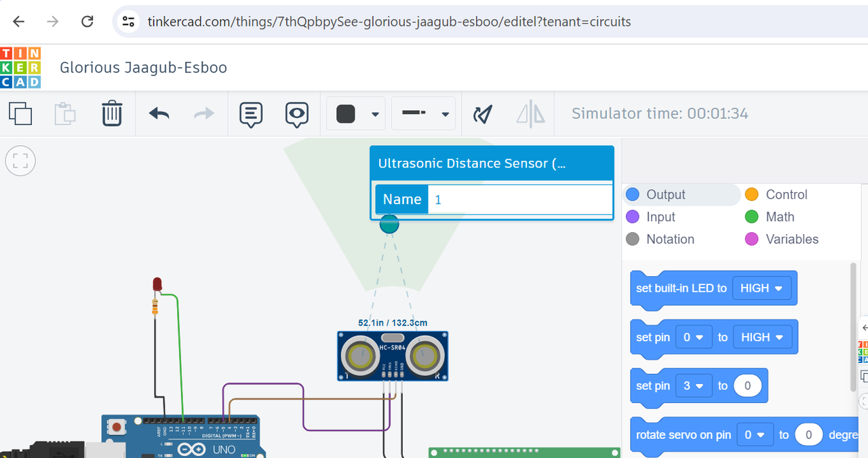Screen dimensions: 868x458
Task: Select the HC-SR04 ultrasonic sensor
Action: point(393,356)
